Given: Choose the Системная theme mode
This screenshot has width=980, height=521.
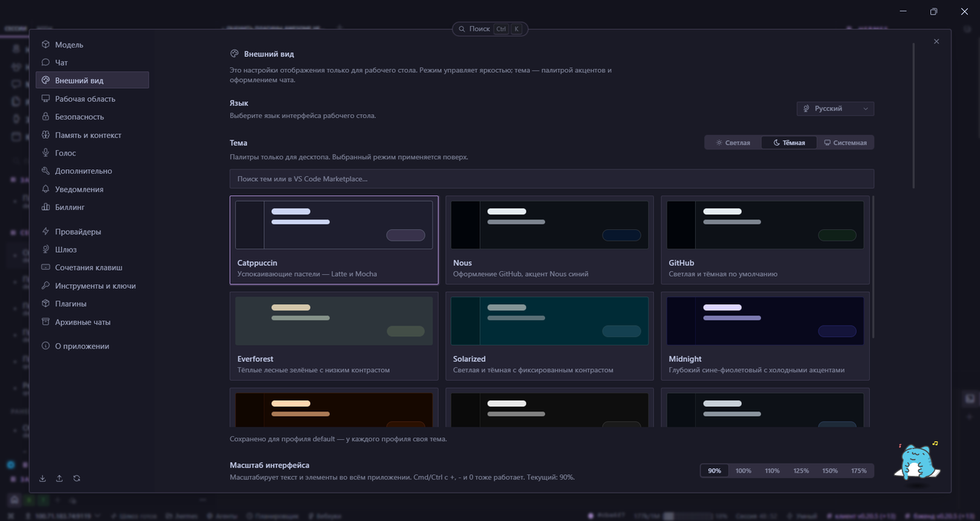Looking at the screenshot, I should click(x=845, y=143).
